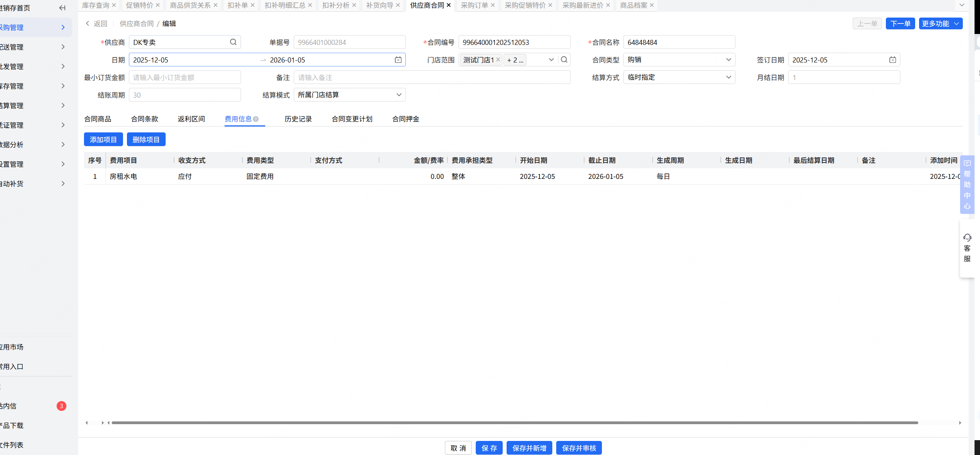Click the store range search icon

(564, 60)
